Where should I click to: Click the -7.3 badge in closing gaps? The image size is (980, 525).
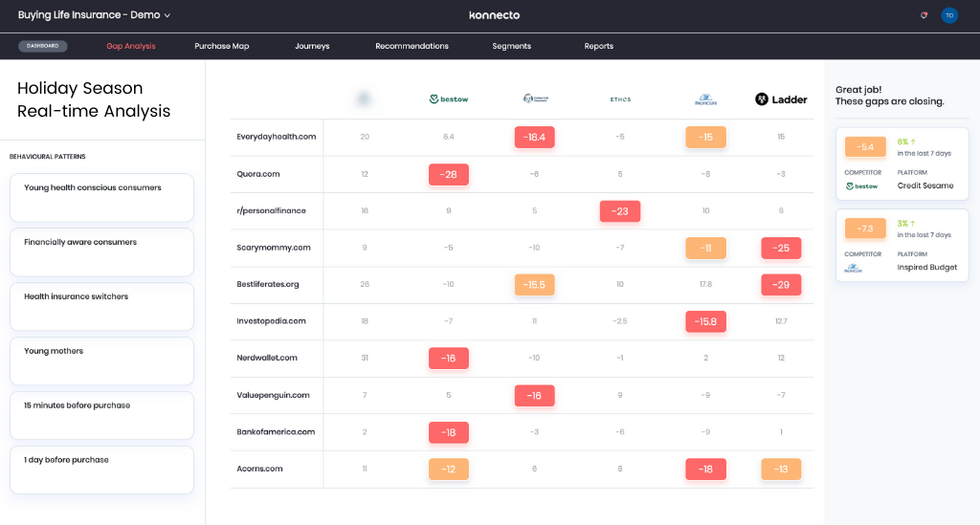(x=865, y=229)
